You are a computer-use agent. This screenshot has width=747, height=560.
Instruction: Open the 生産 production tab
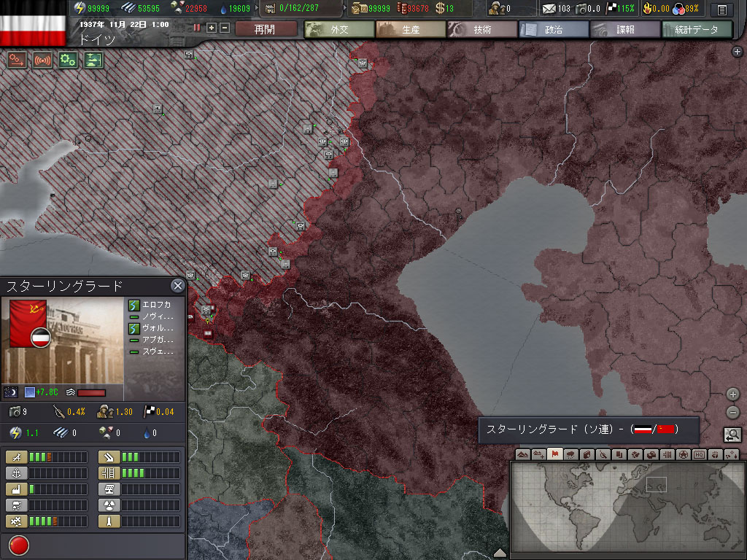point(410,29)
